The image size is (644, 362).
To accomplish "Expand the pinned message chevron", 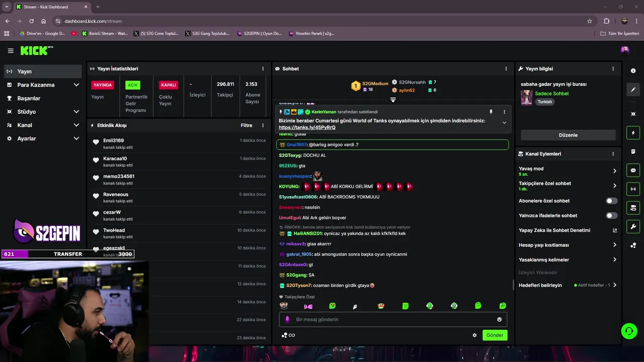I will click(x=504, y=123).
